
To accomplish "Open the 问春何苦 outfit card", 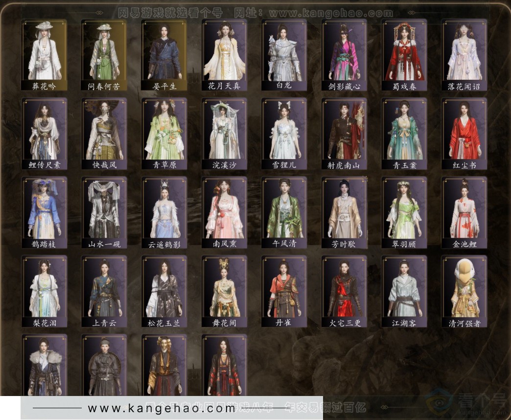I will tap(104, 55).
